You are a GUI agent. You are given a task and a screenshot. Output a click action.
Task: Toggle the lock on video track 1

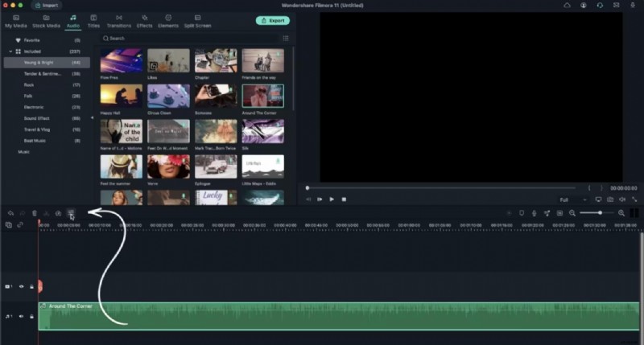click(x=31, y=286)
